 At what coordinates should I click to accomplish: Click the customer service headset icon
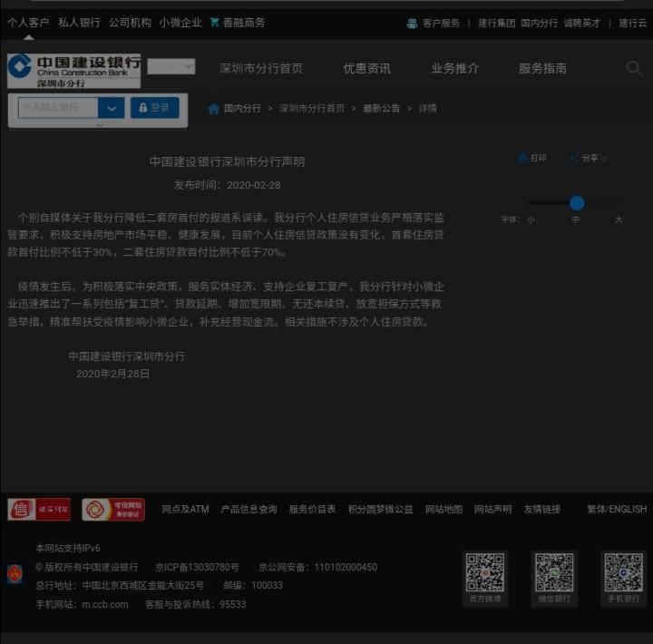(412, 24)
